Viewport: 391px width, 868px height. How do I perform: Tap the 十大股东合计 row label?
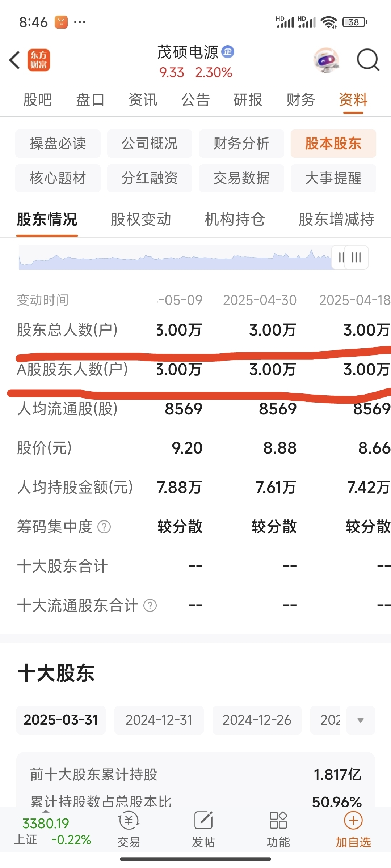(x=62, y=566)
